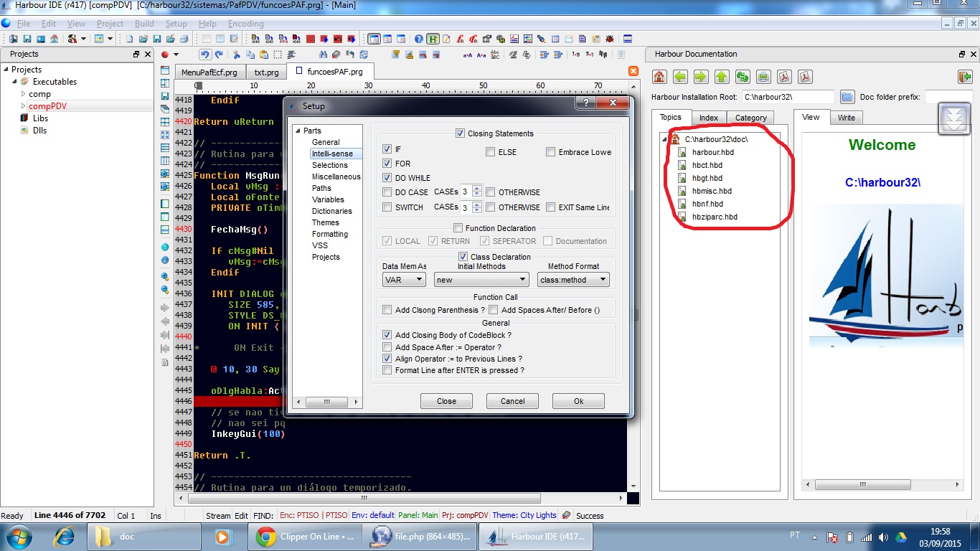Open the Initial Methods dropdown
Viewport: 980px width, 551px height.
click(481, 280)
